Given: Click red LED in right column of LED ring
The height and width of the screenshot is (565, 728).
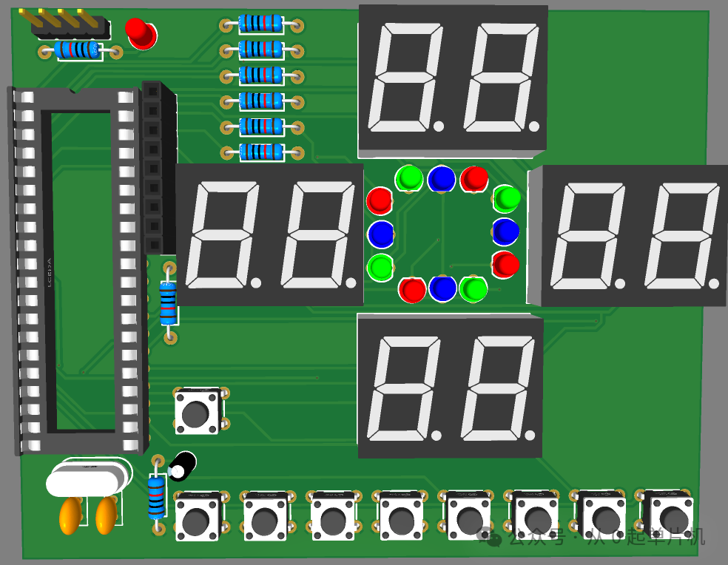Looking at the screenshot, I should click(x=505, y=265).
